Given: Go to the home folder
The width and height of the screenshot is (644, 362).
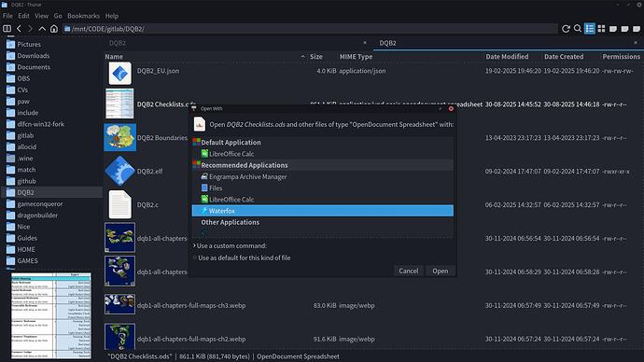Looking at the screenshot, I should (x=54, y=28).
